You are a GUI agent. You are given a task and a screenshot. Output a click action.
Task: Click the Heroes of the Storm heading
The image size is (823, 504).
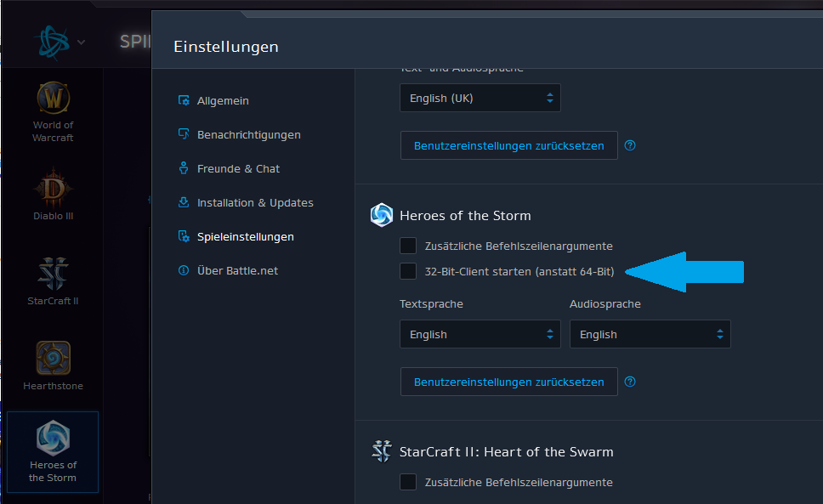tap(466, 216)
